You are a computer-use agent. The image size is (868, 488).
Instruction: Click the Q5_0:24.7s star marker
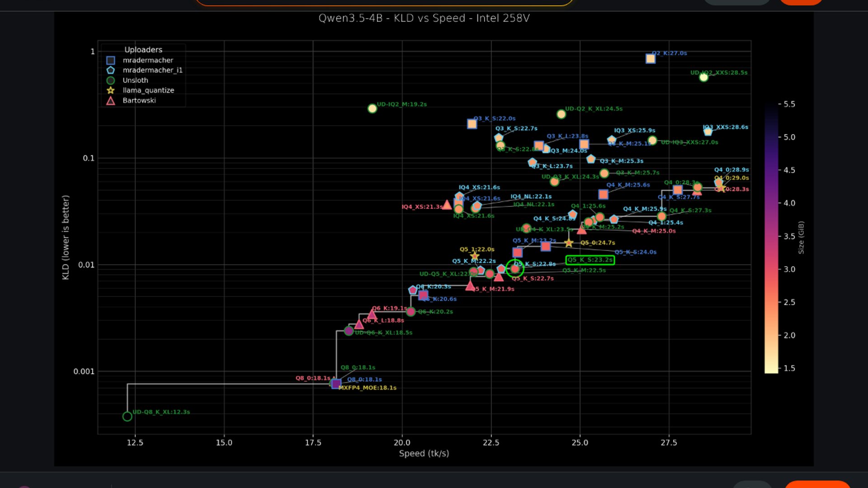(x=569, y=243)
